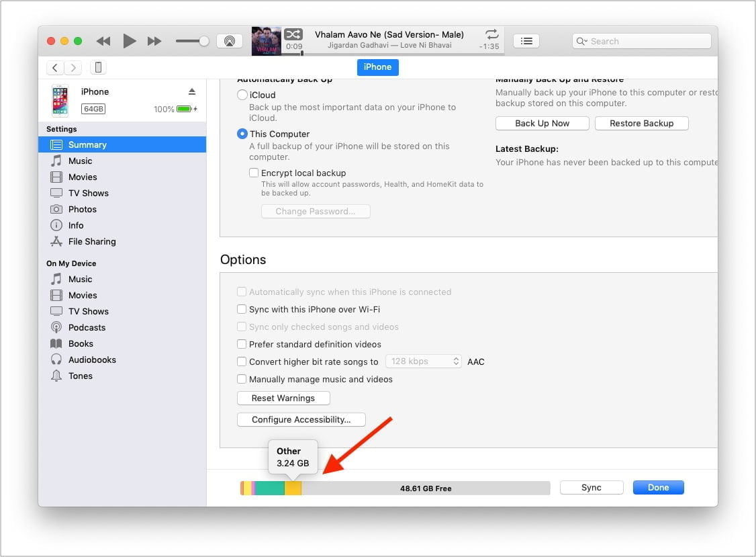Click the orange Other storage segment

click(293, 488)
